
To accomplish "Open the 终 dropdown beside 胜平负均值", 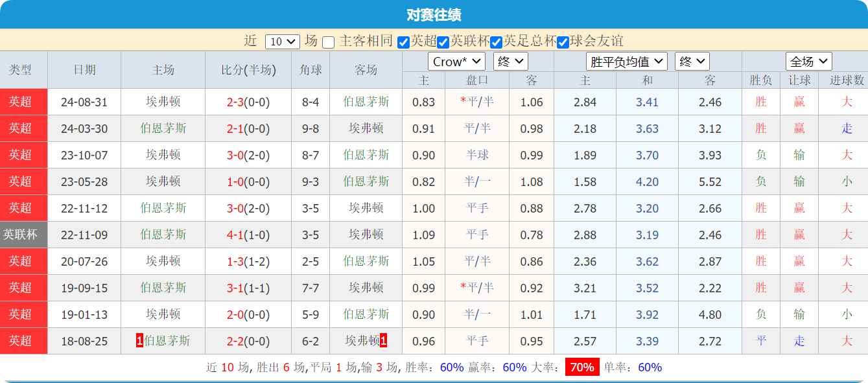I will pos(692,61).
